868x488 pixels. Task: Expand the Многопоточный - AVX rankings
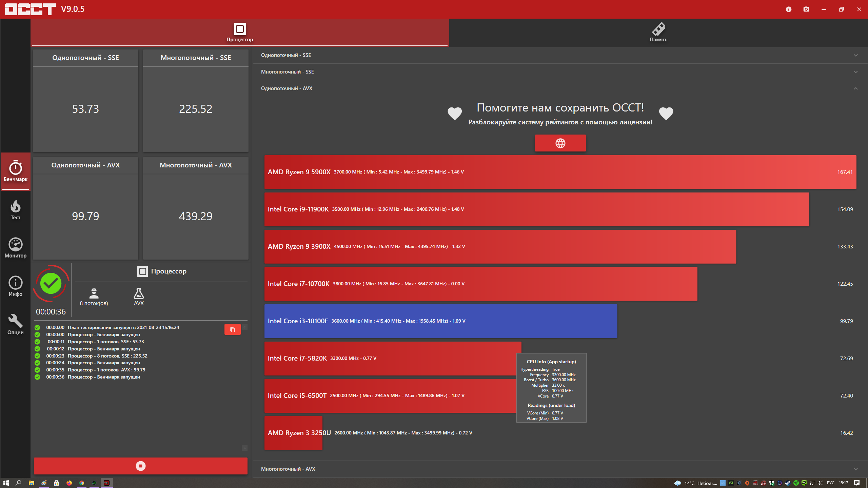[x=560, y=469]
